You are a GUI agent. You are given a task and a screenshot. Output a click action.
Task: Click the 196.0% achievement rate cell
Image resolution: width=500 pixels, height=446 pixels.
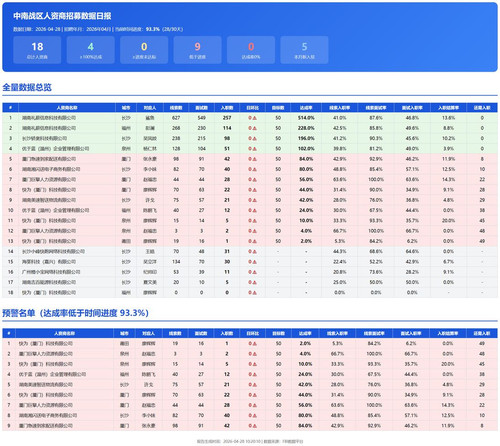[x=306, y=139]
